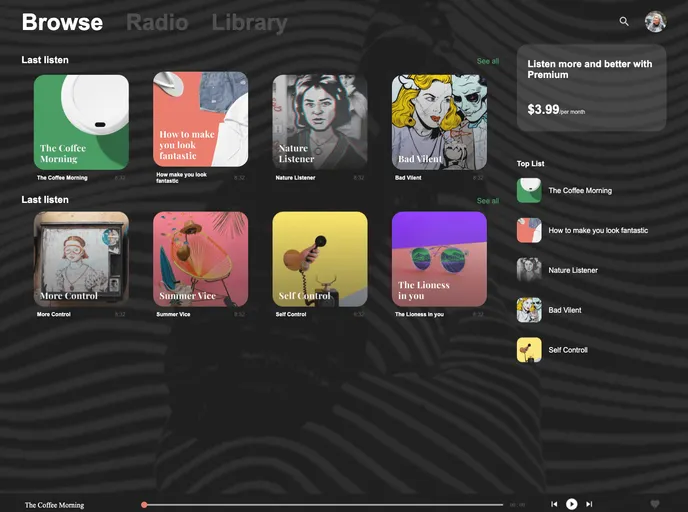Open the user profile avatar
This screenshot has height=512, width=688.
[656, 21]
